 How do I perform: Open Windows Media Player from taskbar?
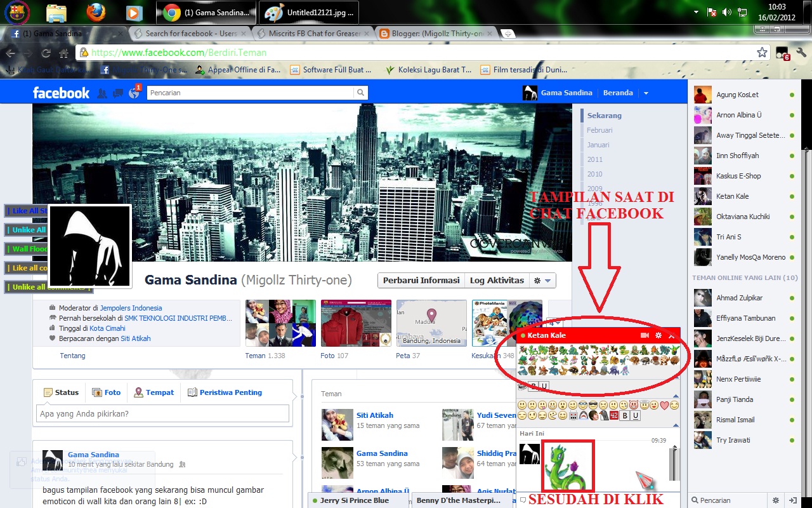134,12
